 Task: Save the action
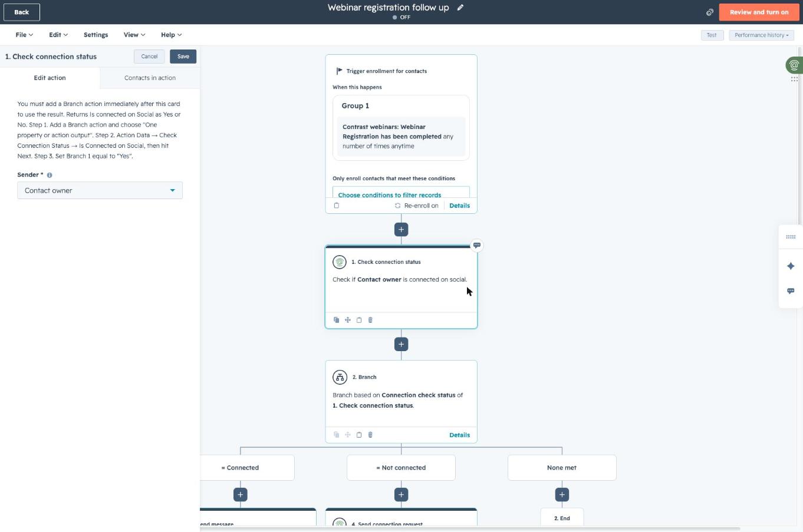pyautogui.click(x=183, y=57)
